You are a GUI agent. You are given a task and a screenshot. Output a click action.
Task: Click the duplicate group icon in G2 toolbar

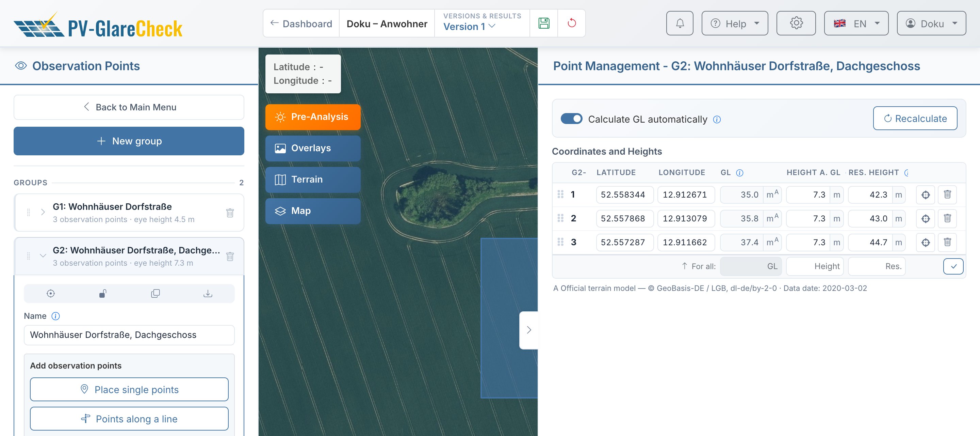[155, 294]
